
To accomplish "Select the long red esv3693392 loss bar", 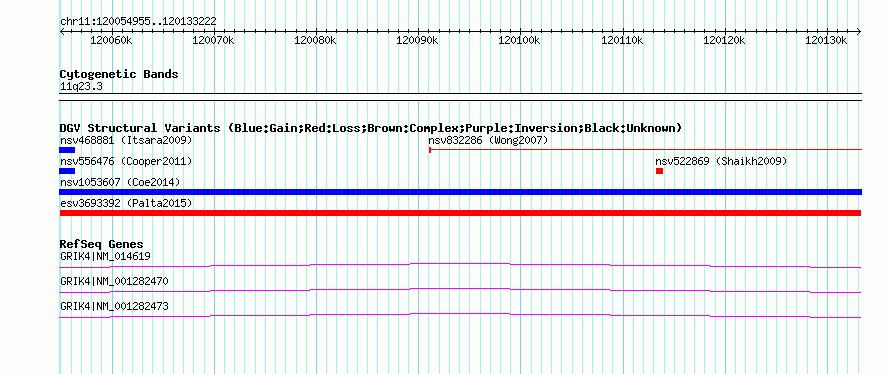I will click(460, 213).
